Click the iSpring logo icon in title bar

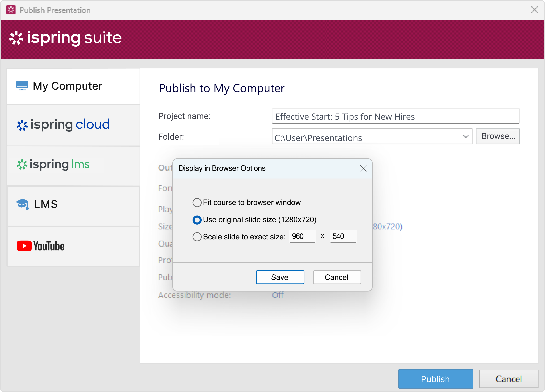click(11, 10)
